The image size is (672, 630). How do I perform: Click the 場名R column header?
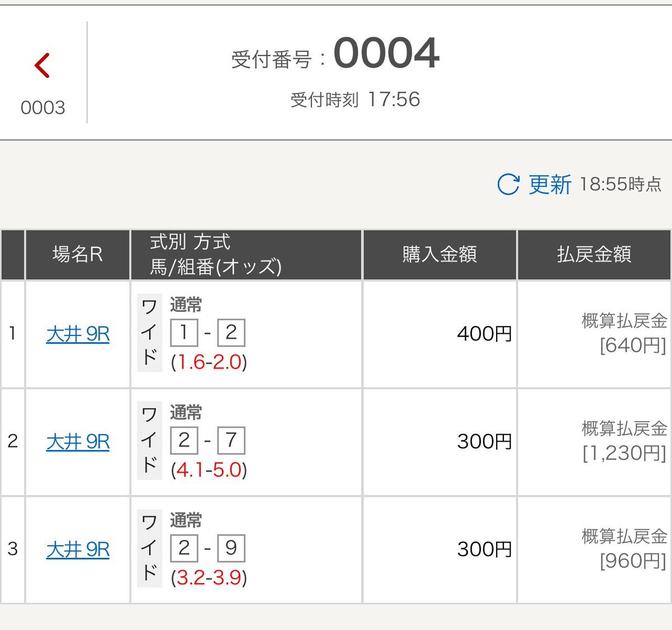pyautogui.click(x=77, y=255)
